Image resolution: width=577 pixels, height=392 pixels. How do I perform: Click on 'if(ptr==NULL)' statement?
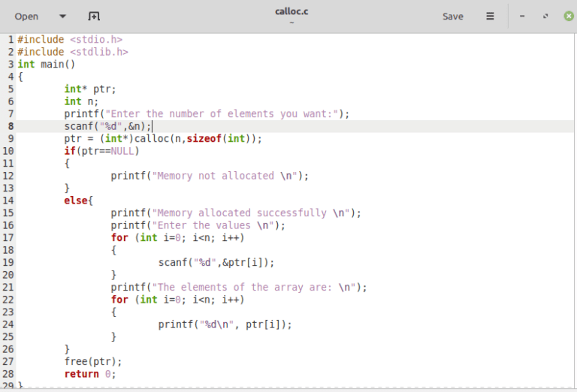coord(101,151)
